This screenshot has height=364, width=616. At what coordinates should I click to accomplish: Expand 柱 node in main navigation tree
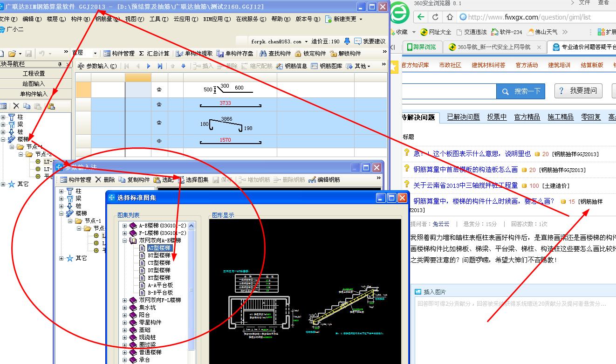coord(3,117)
